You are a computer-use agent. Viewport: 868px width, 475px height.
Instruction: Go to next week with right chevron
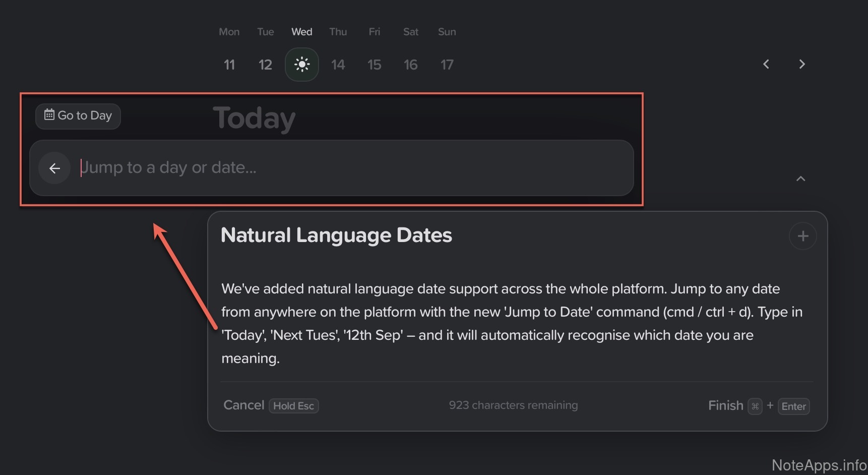click(x=802, y=64)
